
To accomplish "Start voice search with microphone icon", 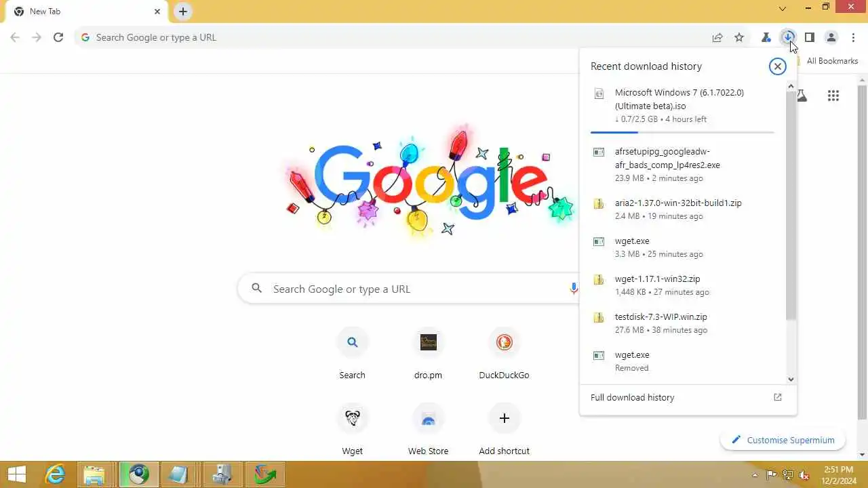I will pos(574,289).
